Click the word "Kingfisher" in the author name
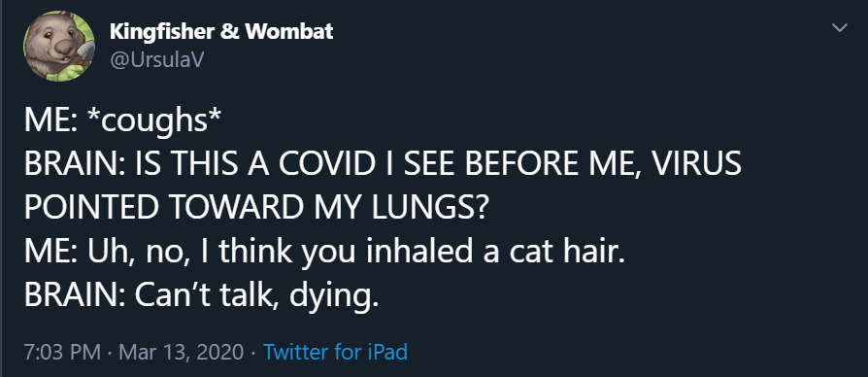 [162, 31]
